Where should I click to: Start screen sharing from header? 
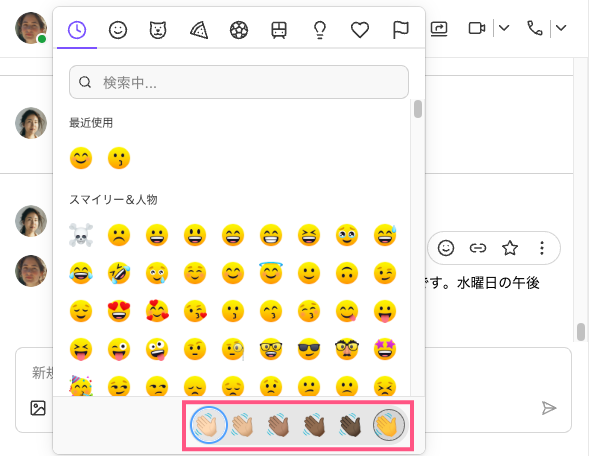coord(439,28)
